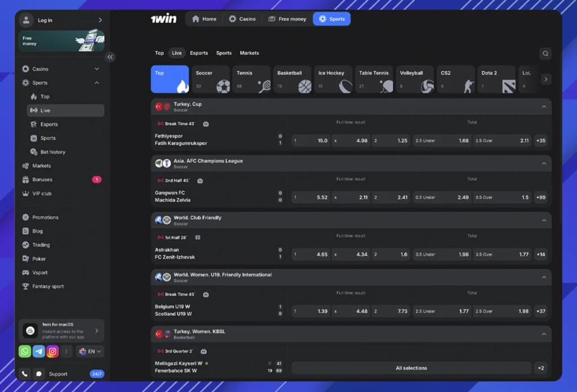The height and width of the screenshot is (392, 577).
Task: Open support chat bubble icon
Action: pos(39,374)
